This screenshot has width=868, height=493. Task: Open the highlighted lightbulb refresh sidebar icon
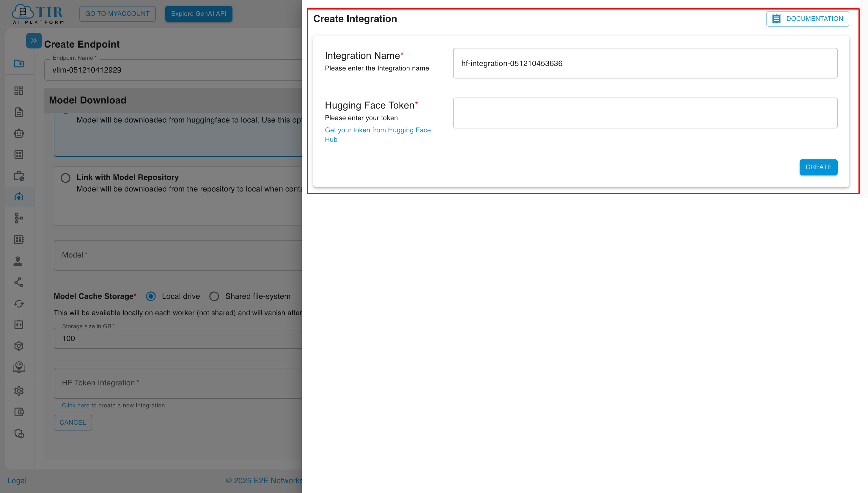[x=19, y=197]
